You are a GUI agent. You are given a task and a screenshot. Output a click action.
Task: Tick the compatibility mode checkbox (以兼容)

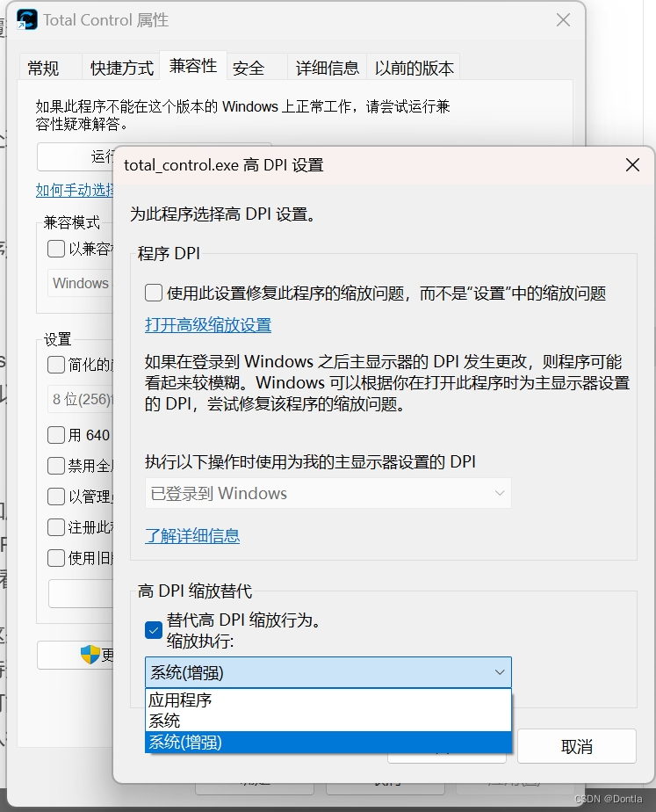pos(56,249)
